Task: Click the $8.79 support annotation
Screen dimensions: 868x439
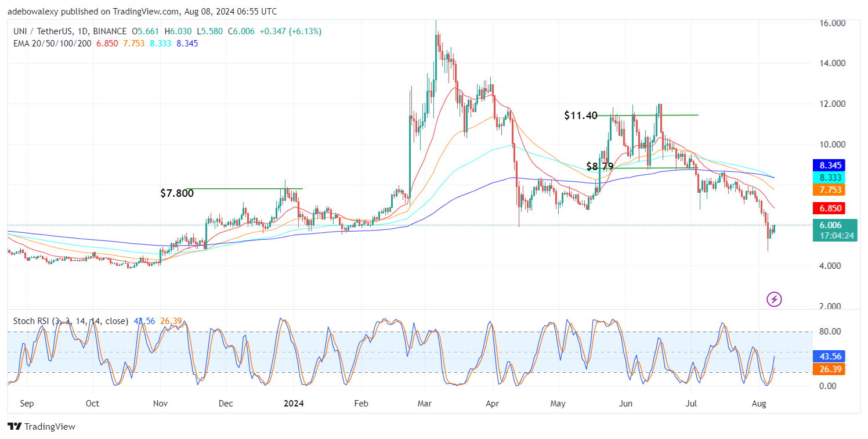Action: pyautogui.click(x=600, y=166)
